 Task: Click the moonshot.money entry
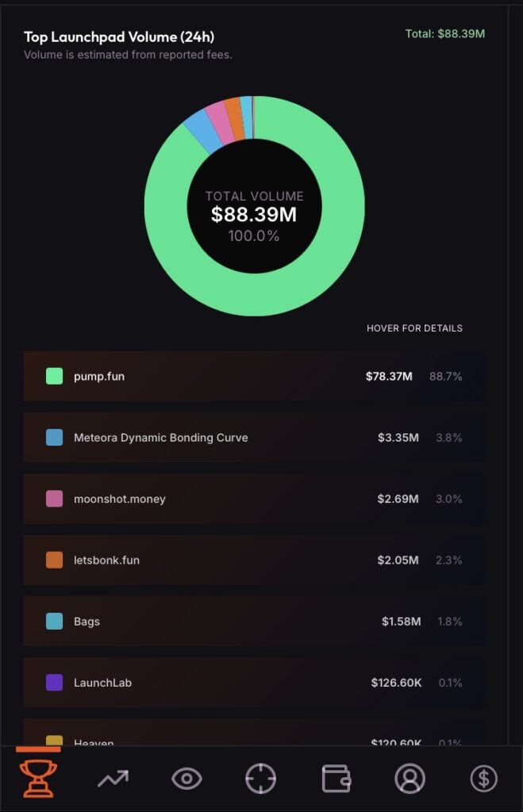tap(254, 499)
